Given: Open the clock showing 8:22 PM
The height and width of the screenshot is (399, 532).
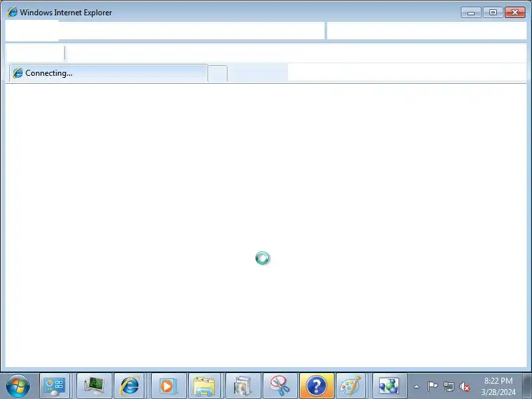Looking at the screenshot, I should (498, 386).
